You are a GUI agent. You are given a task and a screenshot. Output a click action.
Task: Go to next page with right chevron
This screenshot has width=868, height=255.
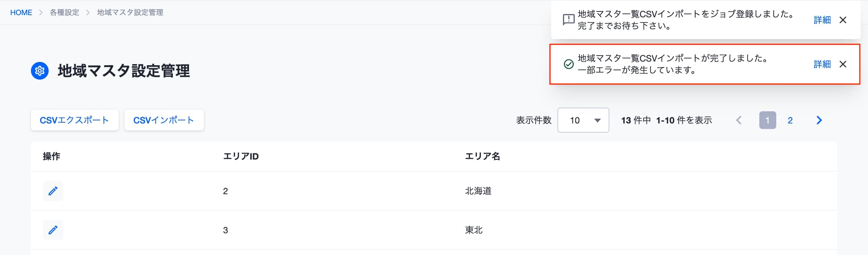[x=819, y=120]
